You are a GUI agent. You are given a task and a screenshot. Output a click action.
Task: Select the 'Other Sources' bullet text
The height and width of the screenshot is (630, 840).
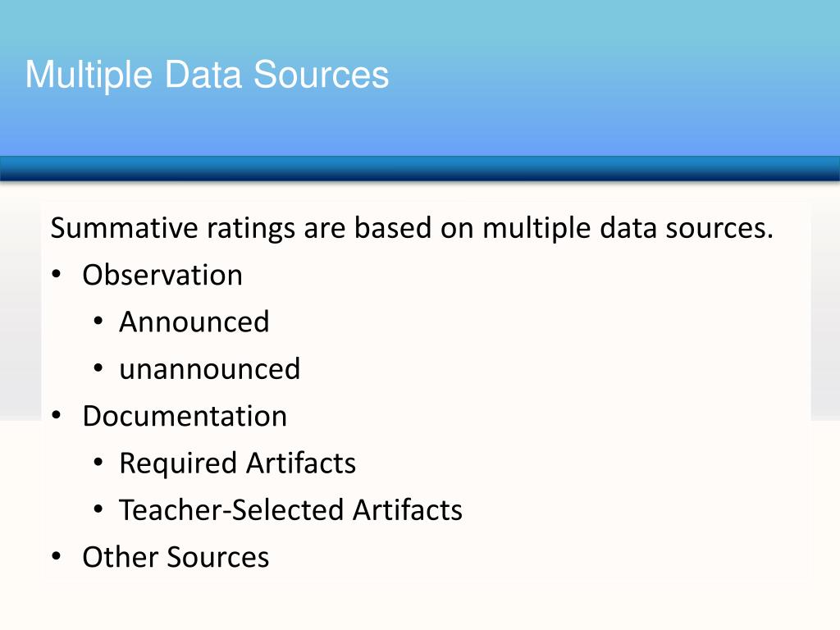tap(176, 558)
